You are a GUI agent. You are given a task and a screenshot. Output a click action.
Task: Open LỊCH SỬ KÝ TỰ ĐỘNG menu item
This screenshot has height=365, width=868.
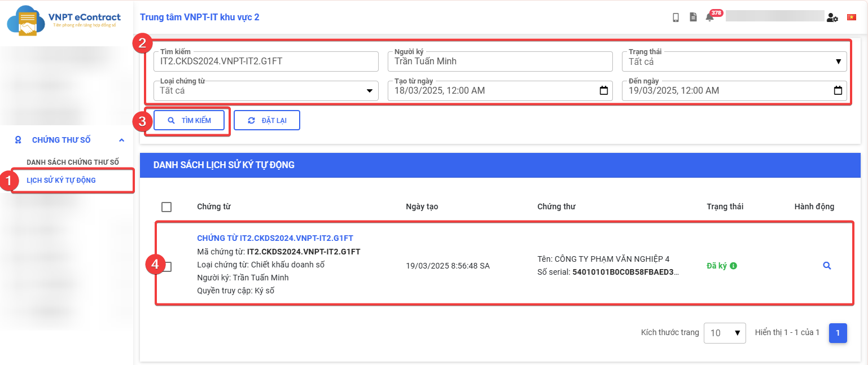click(x=62, y=181)
